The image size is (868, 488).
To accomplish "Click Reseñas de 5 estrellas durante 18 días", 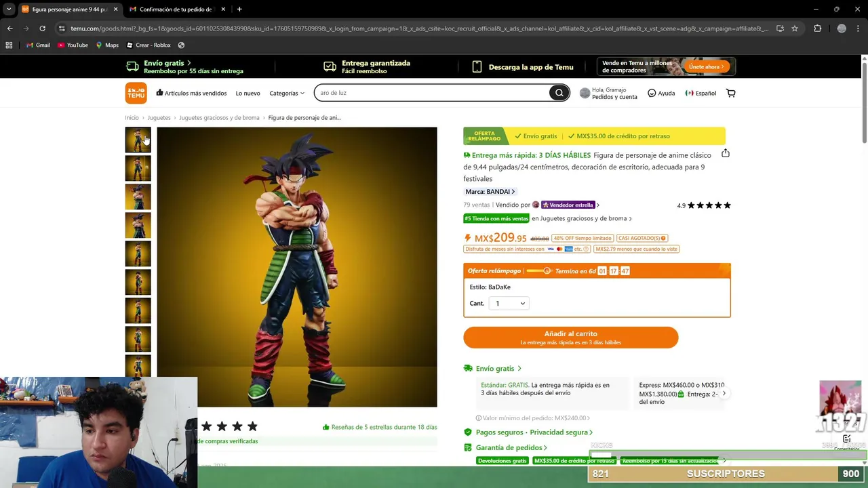I will tap(380, 427).
